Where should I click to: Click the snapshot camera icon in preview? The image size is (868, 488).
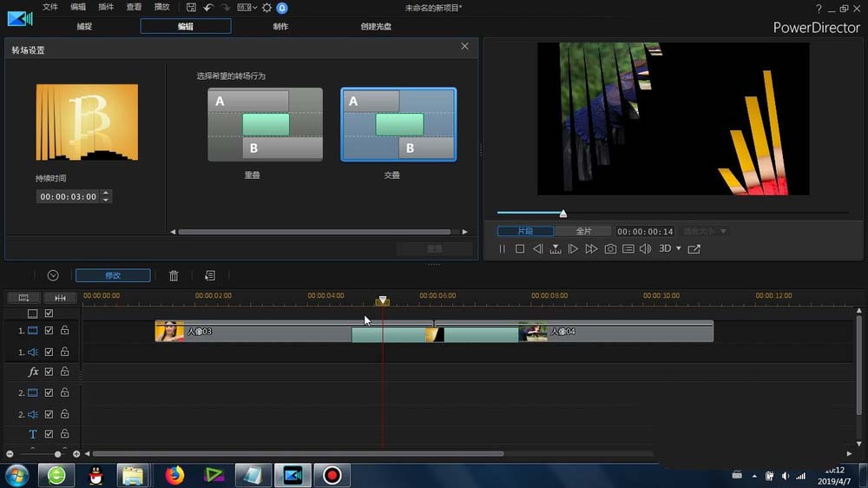pyautogui.click(x=610, y=249)
